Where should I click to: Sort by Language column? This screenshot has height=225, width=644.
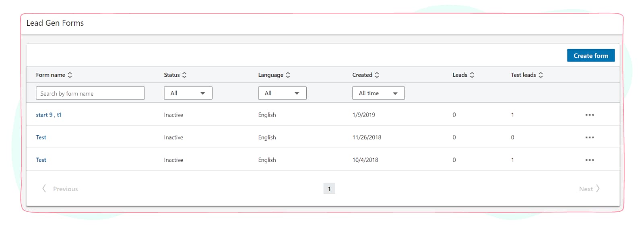[x=274, y=75]
